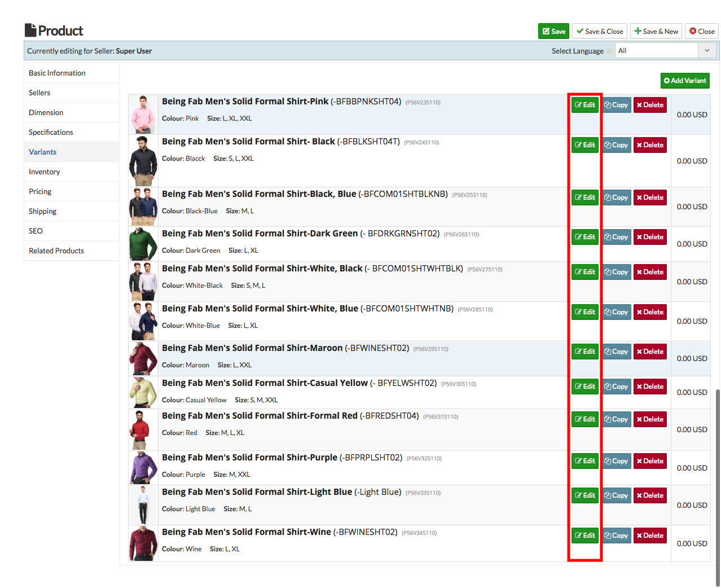The width and height of the screenshot is (721, 588).
Task: Edit the Shirt- Black variant
Action: click(x=585, y=145)
